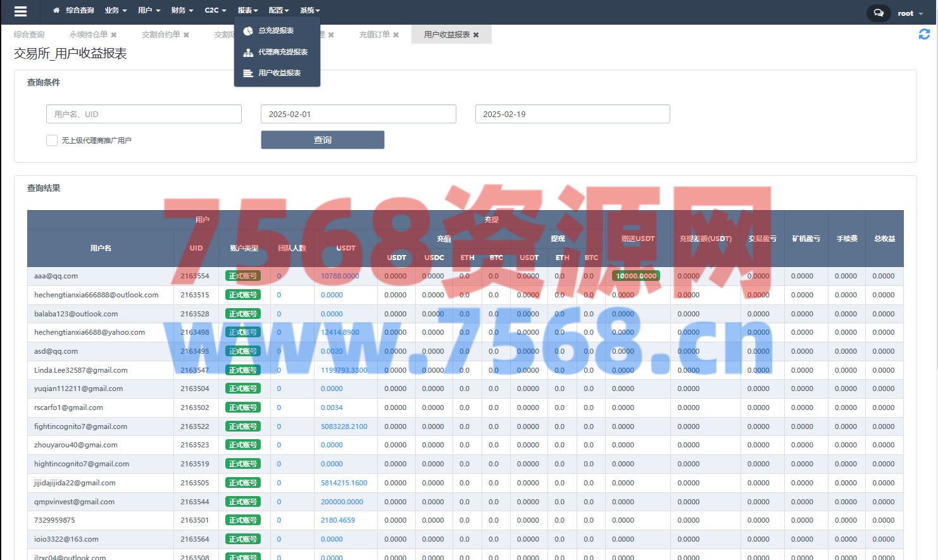Check the 无上级代理商推广用户 checkbox
Viewport: 938px width, 560px height.
coord(52,140)
